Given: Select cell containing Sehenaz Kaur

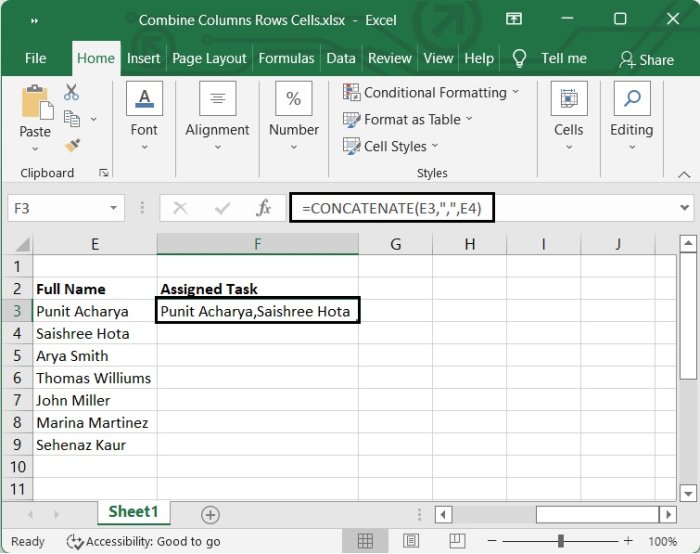Looking at the screenshot, I should (95, 445).
